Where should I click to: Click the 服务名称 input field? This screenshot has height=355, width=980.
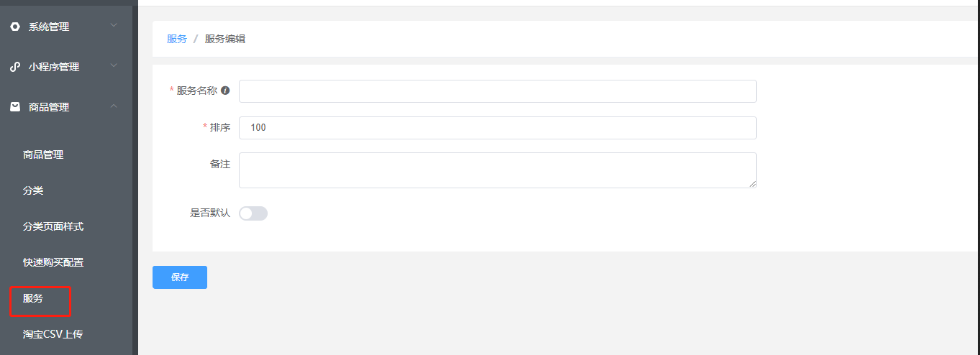[498, 91]
